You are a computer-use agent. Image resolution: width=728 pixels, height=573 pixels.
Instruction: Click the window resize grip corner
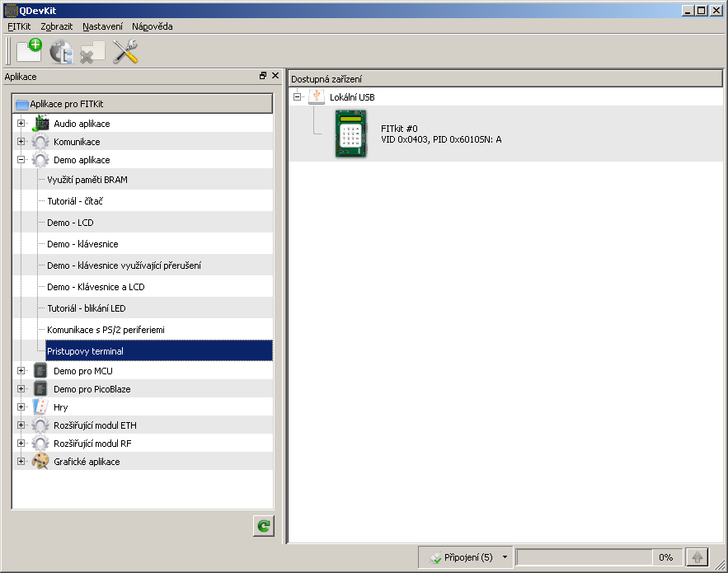tap(720, 565)
